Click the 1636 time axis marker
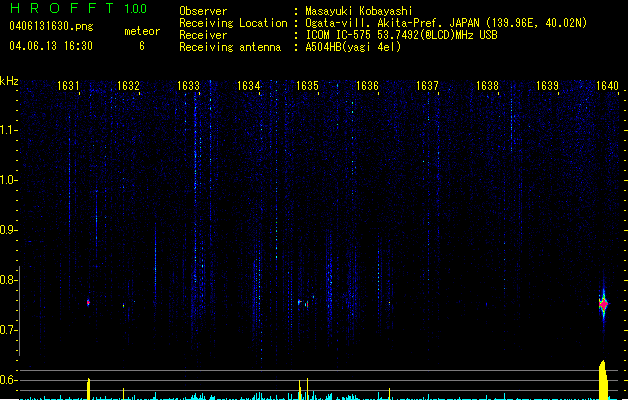 (x=367, y=86)
